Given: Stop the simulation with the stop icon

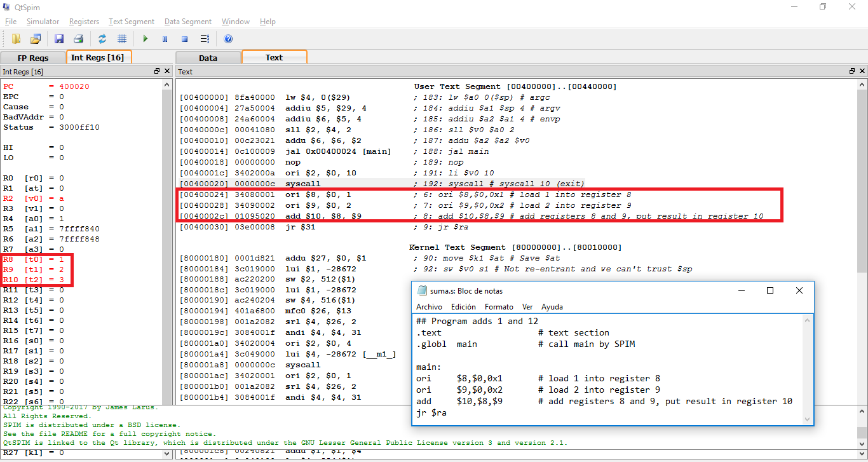Looking at the screenshot, I should pos(184,39).
